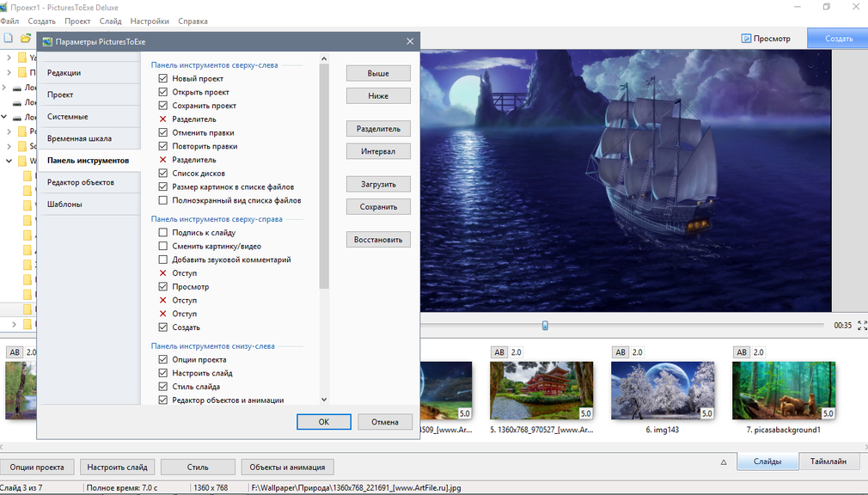Click the AB icon above slide 7 picasabackground1
This screenshot has width=868, height=495.
(742, 352)
